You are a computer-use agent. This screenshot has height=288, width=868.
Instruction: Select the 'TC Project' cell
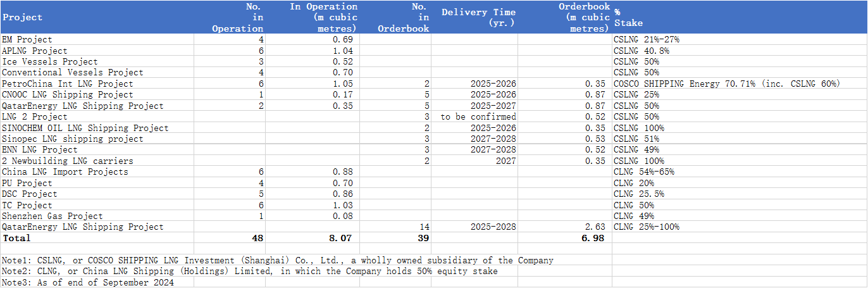[97, 205]
